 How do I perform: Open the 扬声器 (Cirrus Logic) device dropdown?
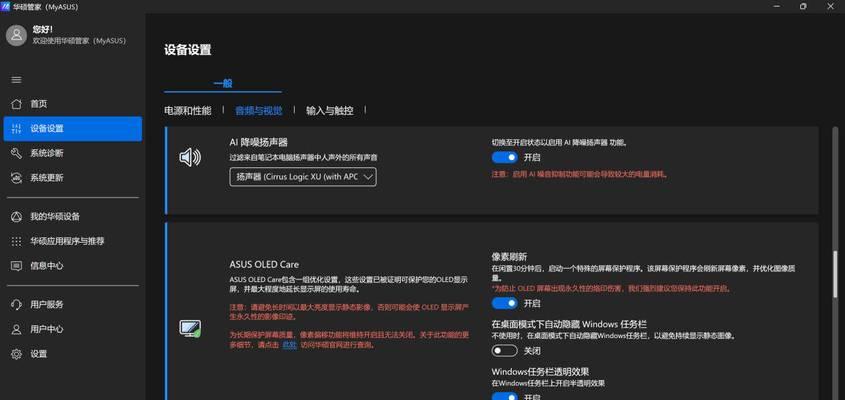pyautogui.click(x=303, y=177)
